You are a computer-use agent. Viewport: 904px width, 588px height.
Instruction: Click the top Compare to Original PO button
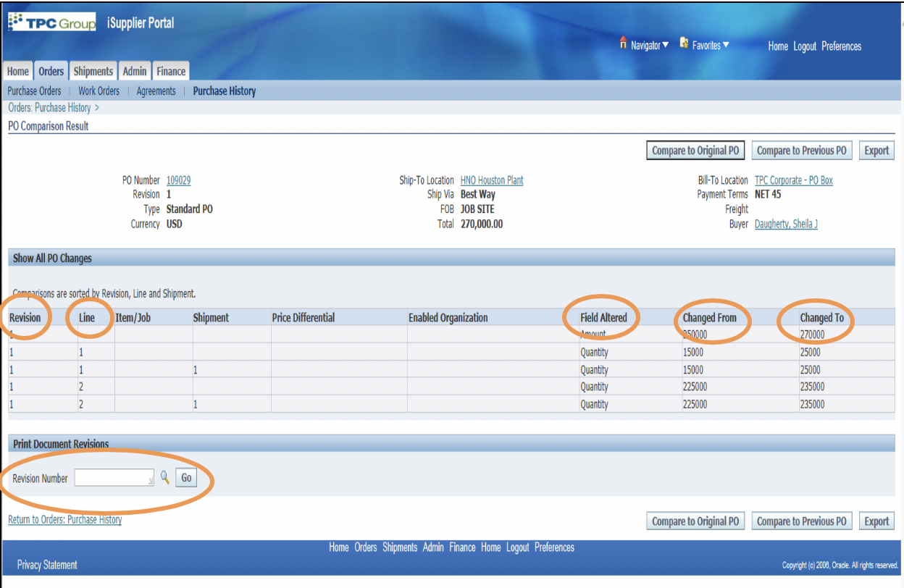point(695,151)
